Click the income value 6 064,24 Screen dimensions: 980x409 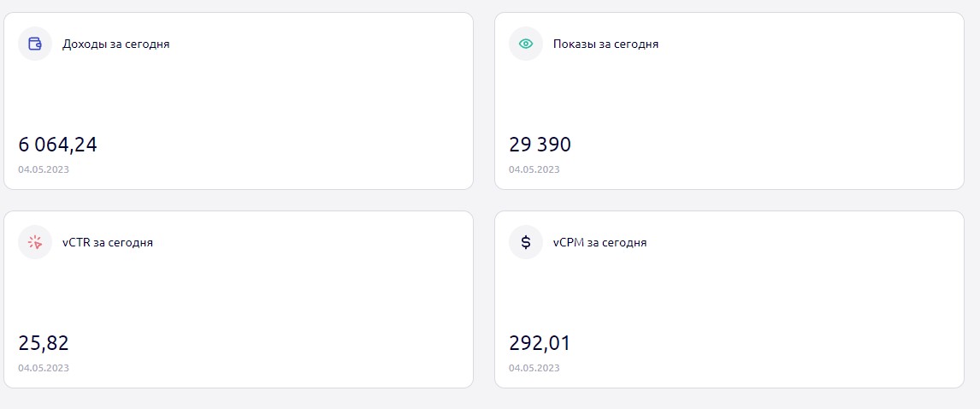57,145
